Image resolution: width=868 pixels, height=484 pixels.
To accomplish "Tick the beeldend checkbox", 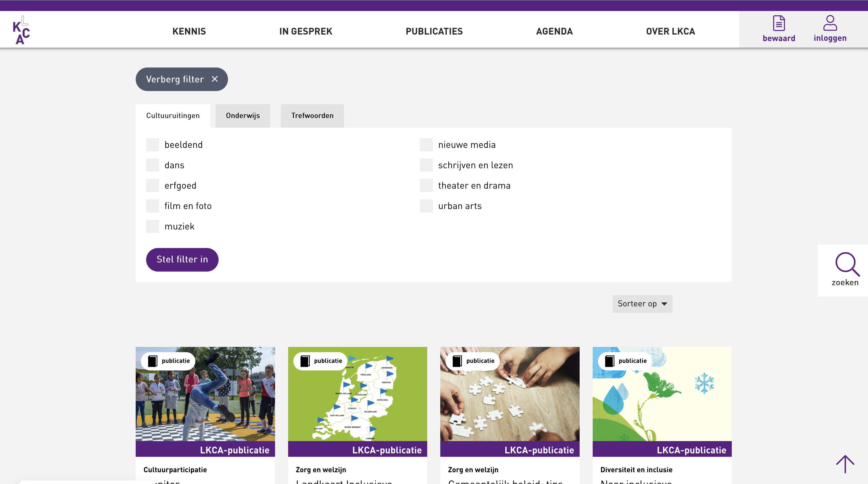I will [x=153, y=145].
